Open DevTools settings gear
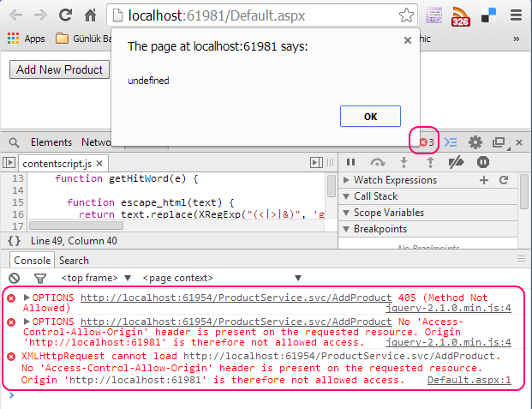This screenshot has width=532, height=409. click(x=475, y=142)
